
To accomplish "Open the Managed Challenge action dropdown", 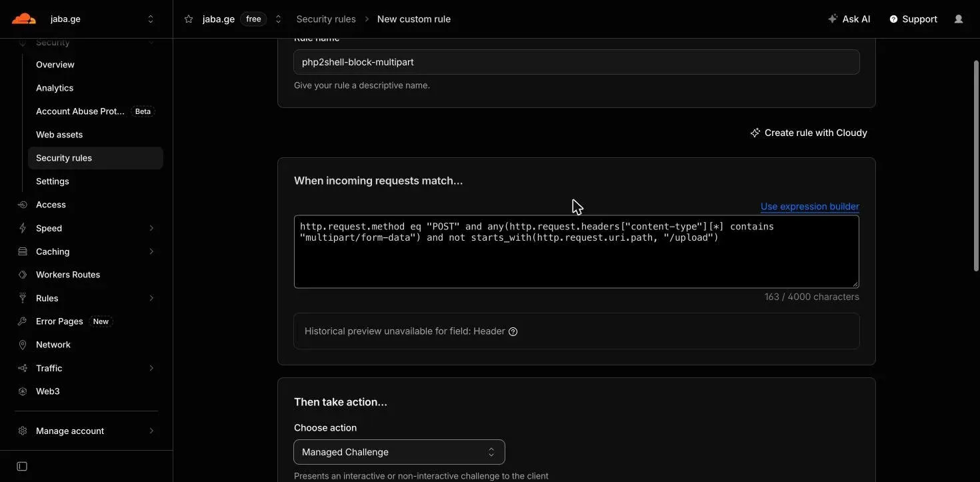I will pos(399,452).
